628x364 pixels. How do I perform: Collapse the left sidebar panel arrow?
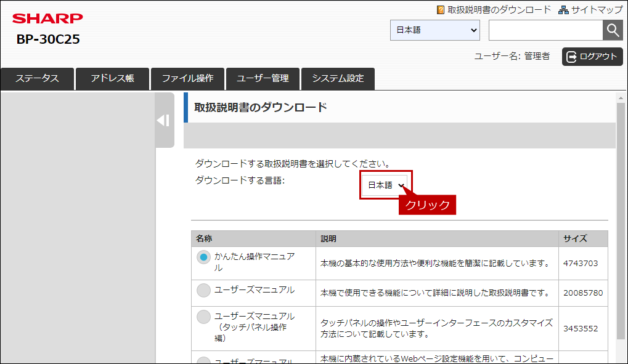164,120
